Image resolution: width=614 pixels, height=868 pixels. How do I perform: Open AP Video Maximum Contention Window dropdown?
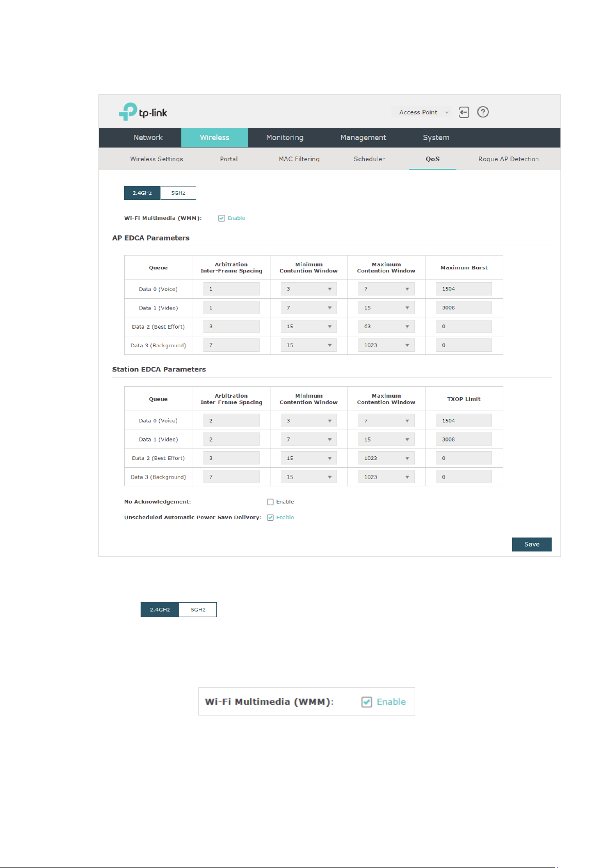(x=386, y=308)
